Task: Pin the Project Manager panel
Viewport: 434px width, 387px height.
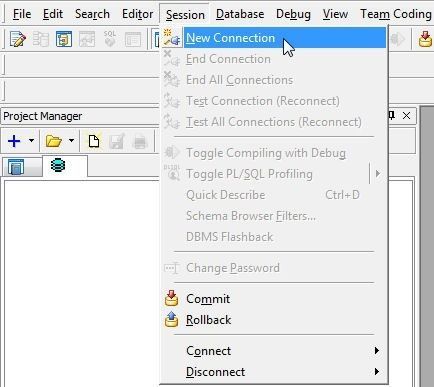Action: (x=392, y=116)
